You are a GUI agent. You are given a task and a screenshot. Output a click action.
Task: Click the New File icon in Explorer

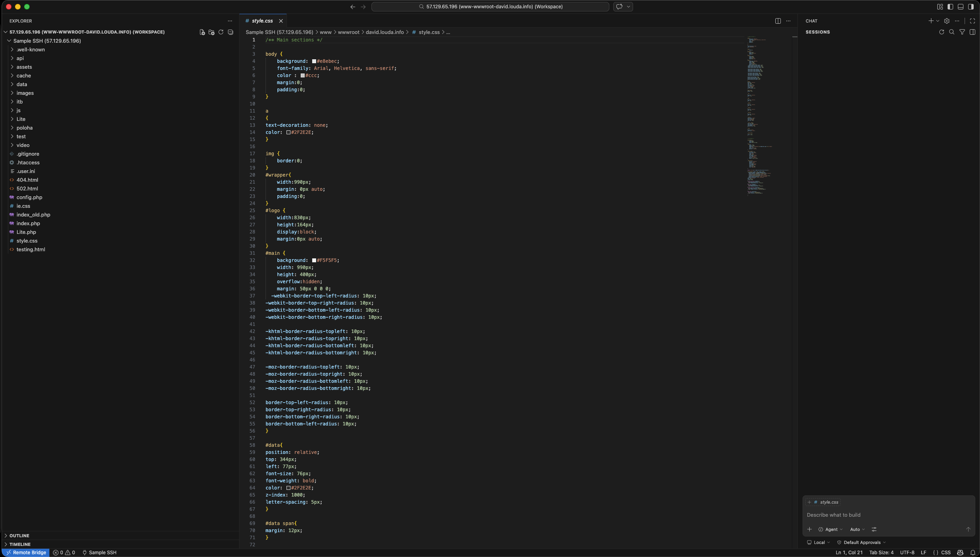[x=202, y=32]
